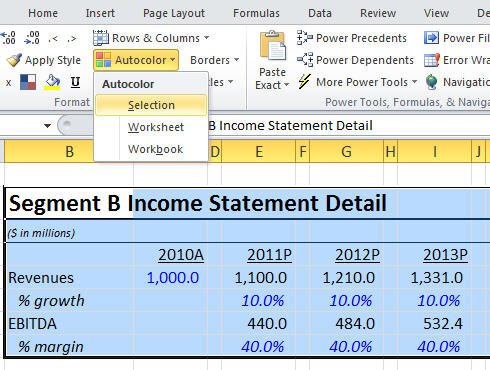The image size is (490, 370).
Task: Click the Autocolor button
Action: (136, 60)
